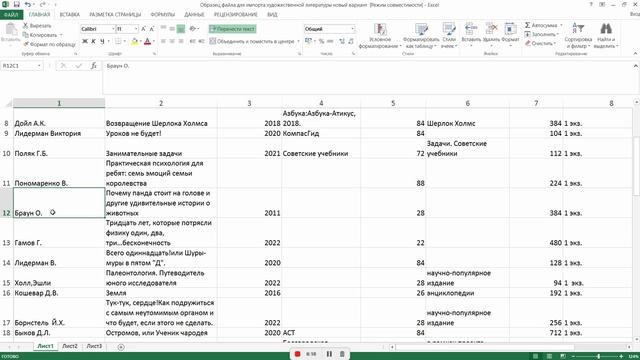Increase font size with the large A
640x360 pixels.
(143, 29)
